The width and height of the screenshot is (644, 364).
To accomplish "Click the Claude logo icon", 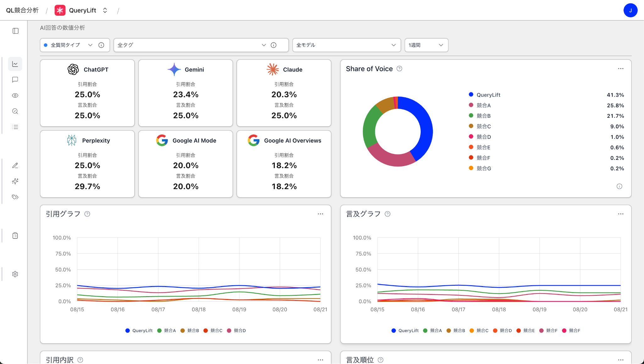I will (x=273, y=69).
